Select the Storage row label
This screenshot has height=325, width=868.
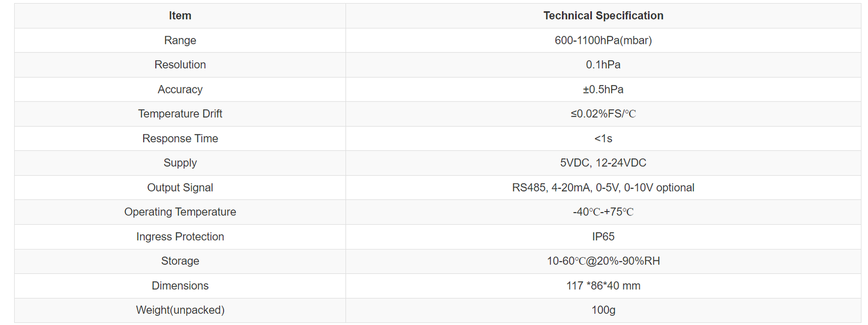pos(180,261)
